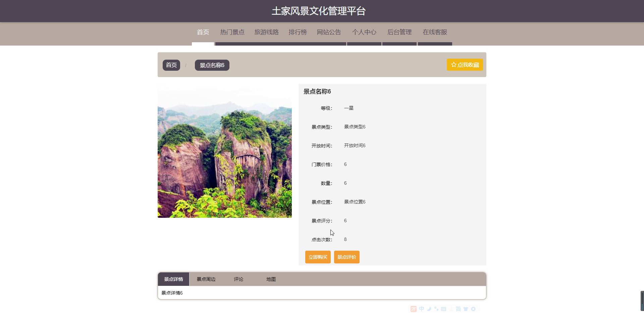Screen dimensions: 644x313
Task: Open the skin shirt icon in IME bar
Action: [x=466, y=309]
